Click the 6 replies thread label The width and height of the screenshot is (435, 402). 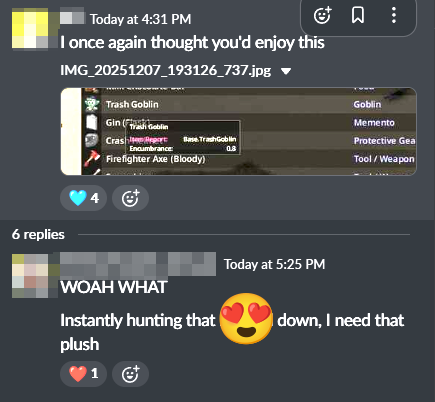click(38, 235)
